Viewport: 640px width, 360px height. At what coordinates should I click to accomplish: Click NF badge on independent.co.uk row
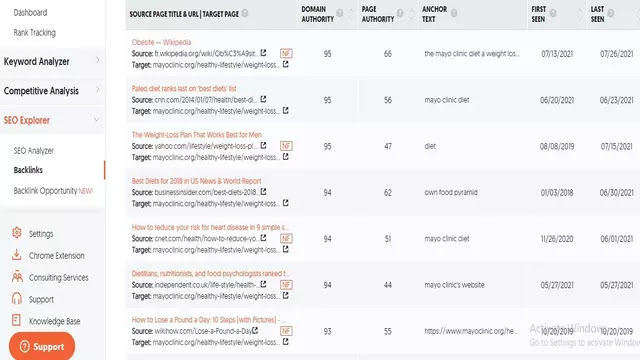click(286, 284)
